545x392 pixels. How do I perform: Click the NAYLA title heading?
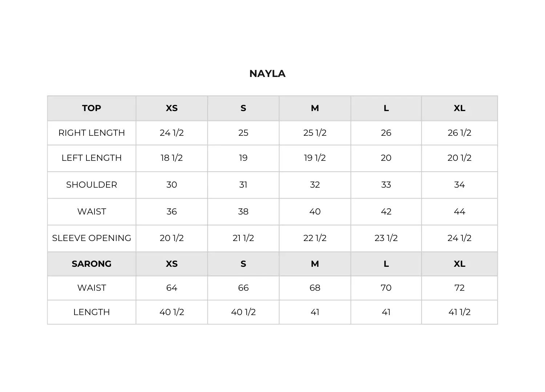pyautogui.click(x=267, y=74)
